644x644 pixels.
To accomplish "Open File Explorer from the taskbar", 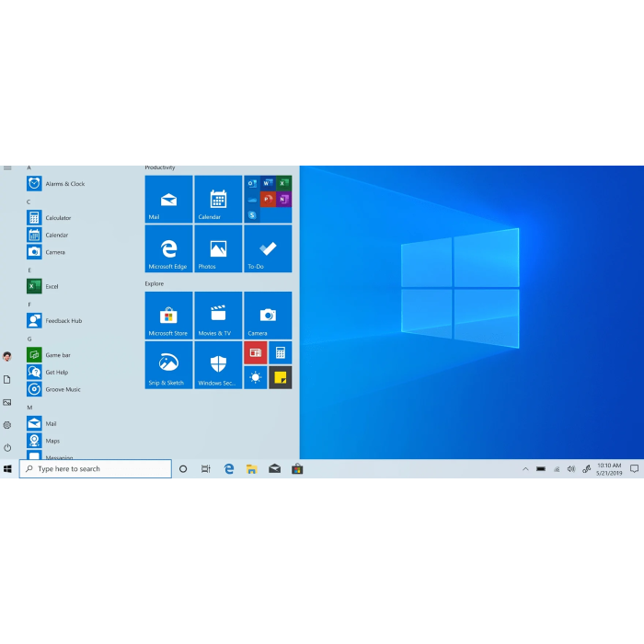I will click(252, 468).
